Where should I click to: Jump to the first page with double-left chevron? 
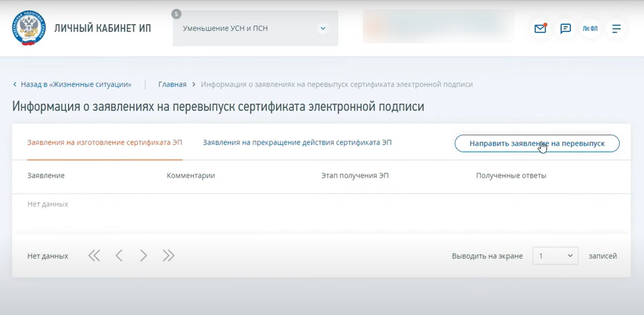click(94, 255)
